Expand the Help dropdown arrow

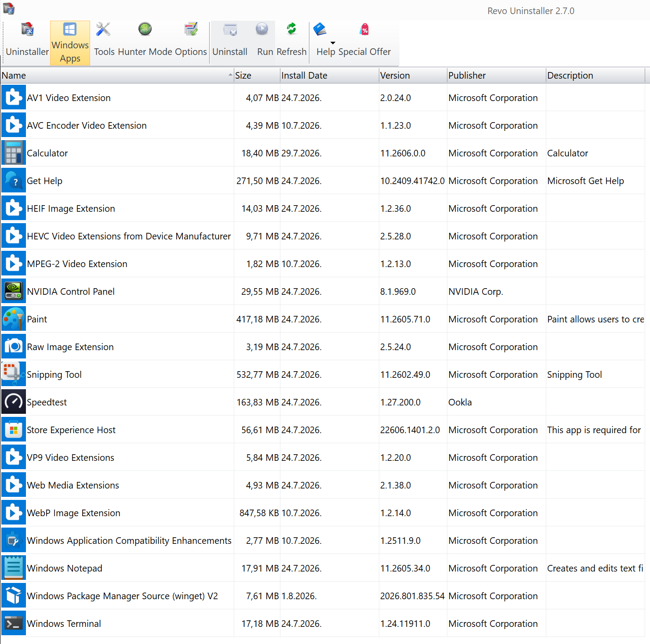point(333,43)
